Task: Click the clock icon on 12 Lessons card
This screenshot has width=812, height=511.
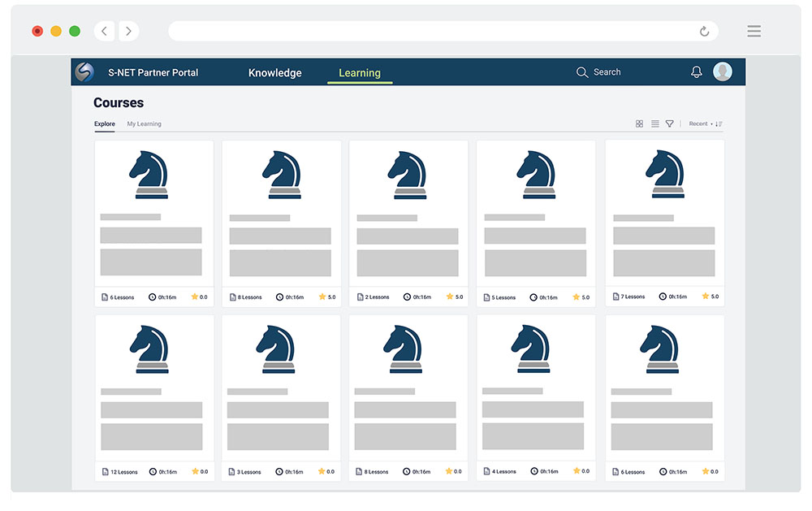Action: pyautogui.click(x=153, y=472)
